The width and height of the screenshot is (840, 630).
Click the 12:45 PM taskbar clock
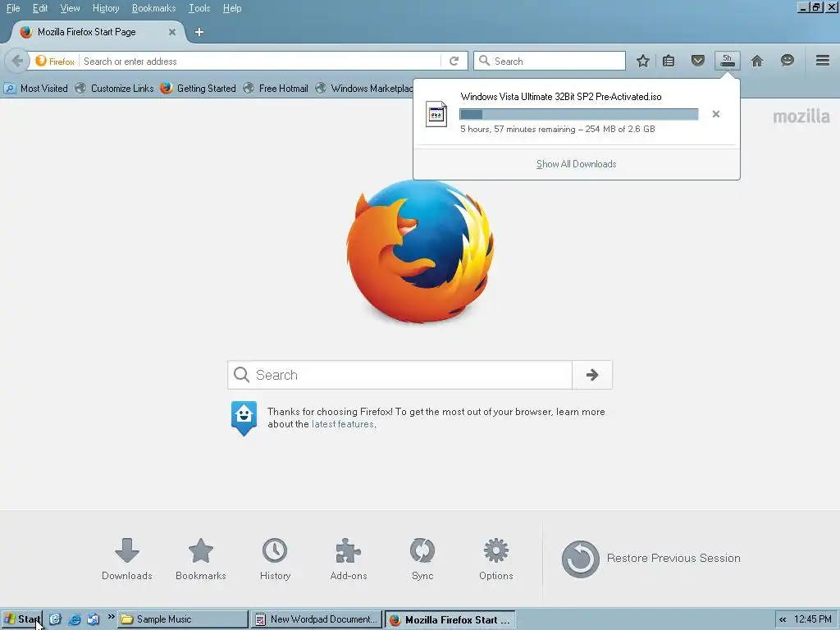pos(813,619)
